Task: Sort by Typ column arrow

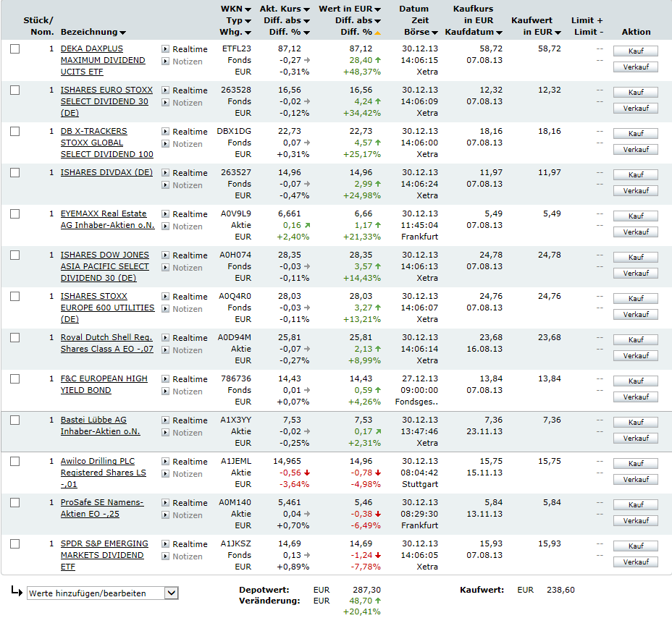Action: pyautogui.click(x=248, y=21)
